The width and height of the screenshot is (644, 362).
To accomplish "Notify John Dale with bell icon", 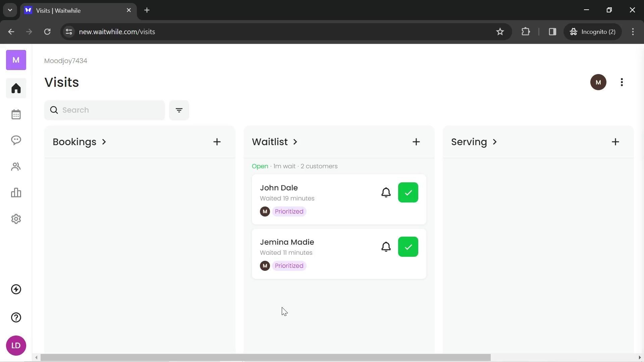I will (x=386, y=192).
